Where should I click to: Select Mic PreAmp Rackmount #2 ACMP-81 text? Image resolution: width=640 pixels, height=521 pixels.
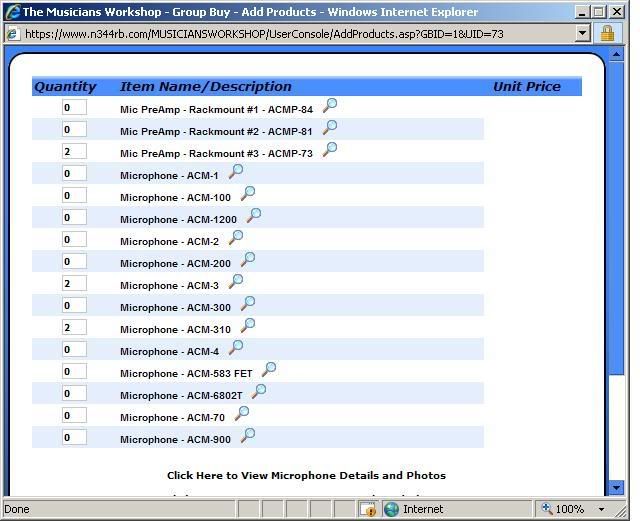coord(216,132)
